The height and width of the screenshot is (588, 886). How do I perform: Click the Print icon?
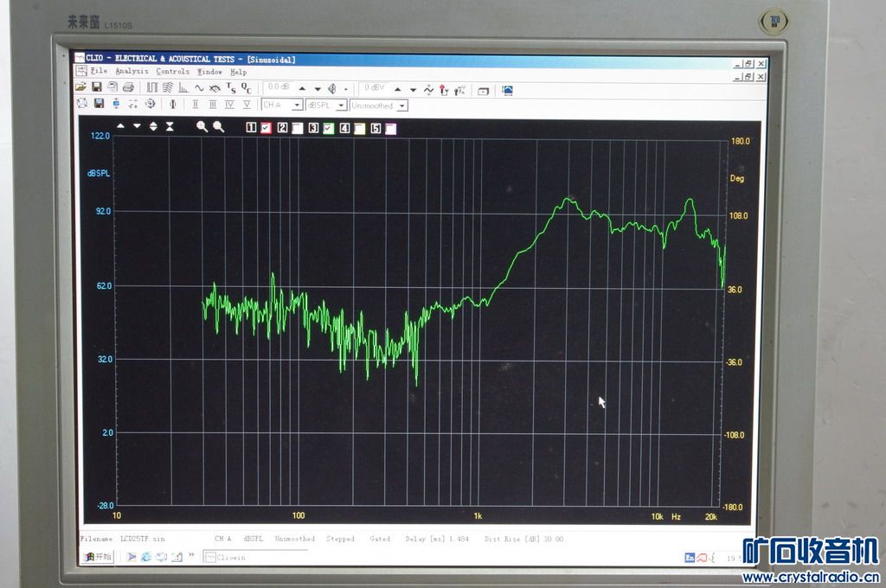tap(128, 87)
